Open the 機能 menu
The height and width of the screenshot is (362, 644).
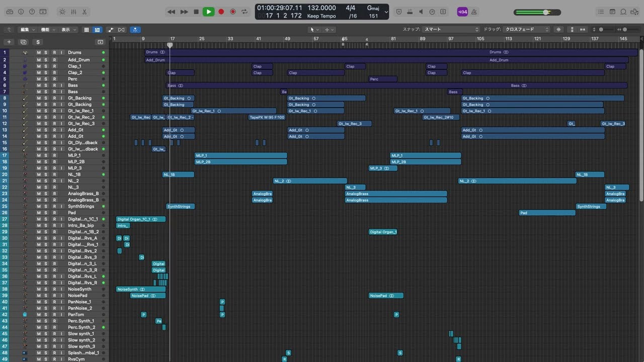click(48, 30)
